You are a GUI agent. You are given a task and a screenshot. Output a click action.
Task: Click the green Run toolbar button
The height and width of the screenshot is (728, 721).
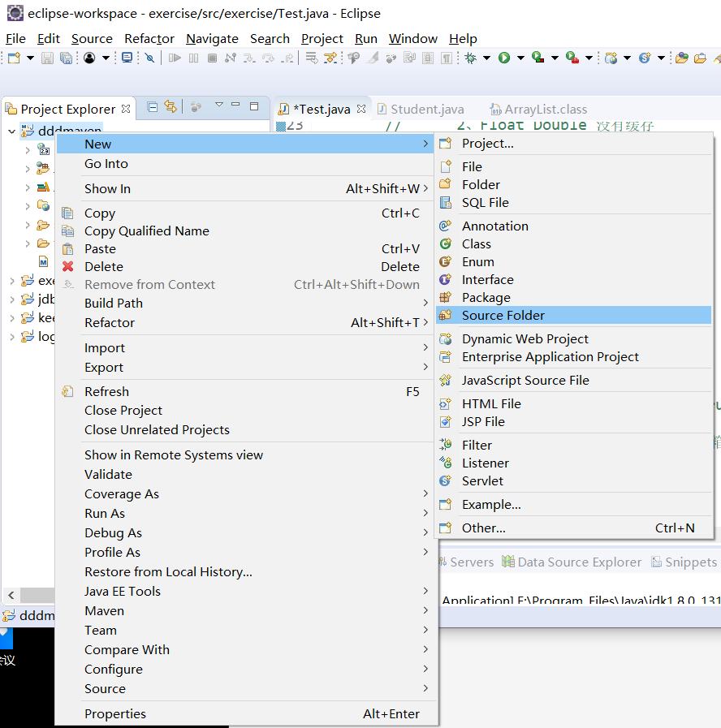(x=504, y=58)
